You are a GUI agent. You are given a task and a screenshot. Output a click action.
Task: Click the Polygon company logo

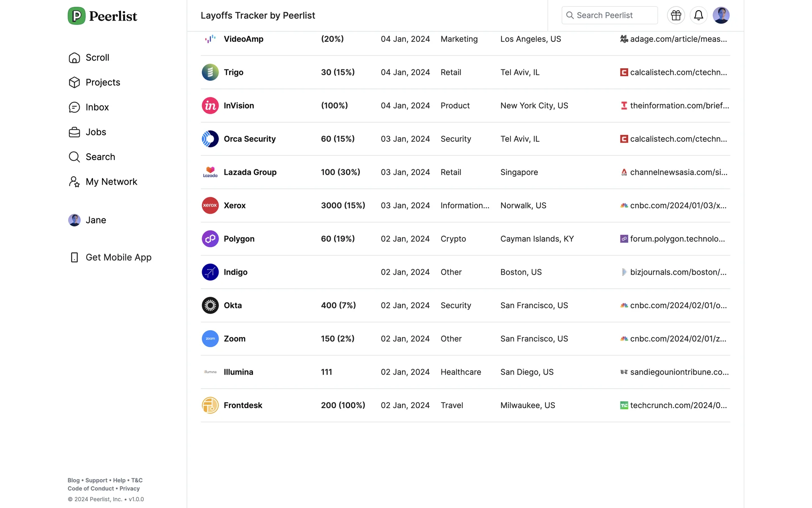pos(210,239)
